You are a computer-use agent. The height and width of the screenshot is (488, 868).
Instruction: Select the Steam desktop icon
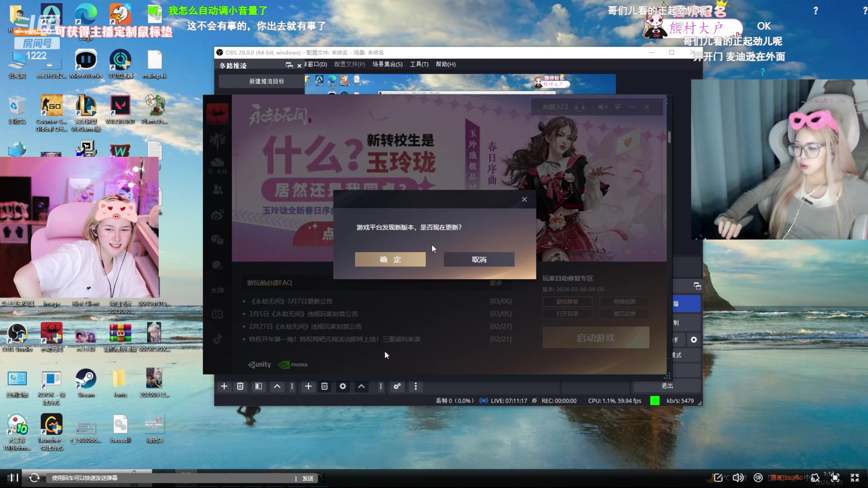86,383
